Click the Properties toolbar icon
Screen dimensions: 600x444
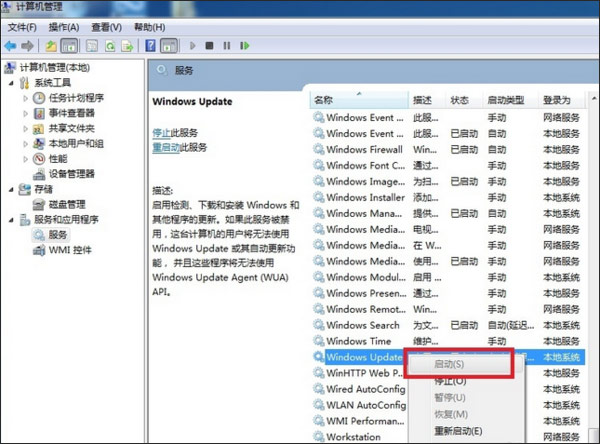pos(92,46)
